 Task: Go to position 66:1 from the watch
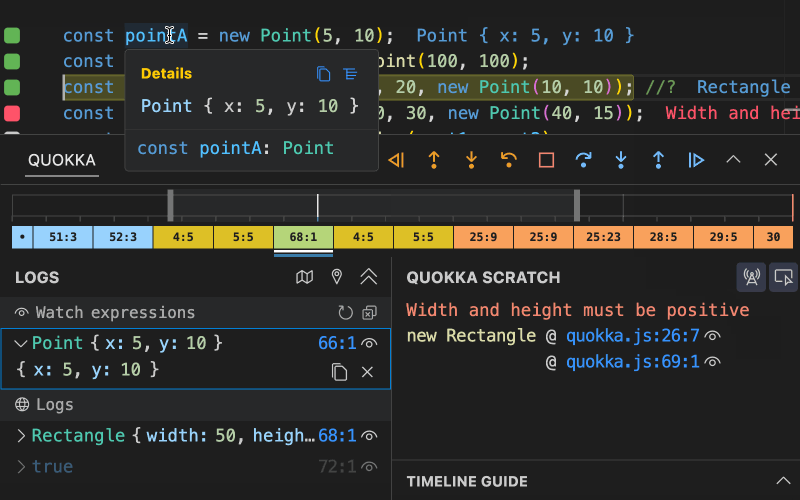click(x=337, y=343)
